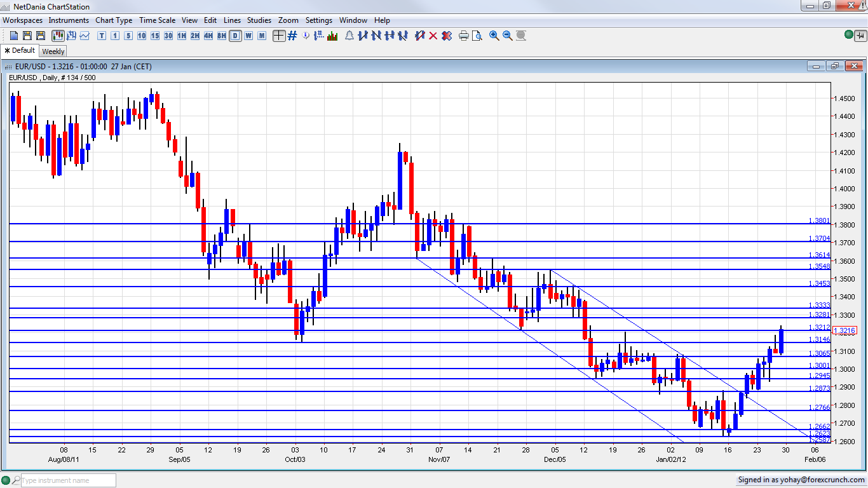The height and width of the screenshot is (488, 868).
Task: Remove all lines with the double-X icon
Action: pyautogui.click(x=446, y=36)
